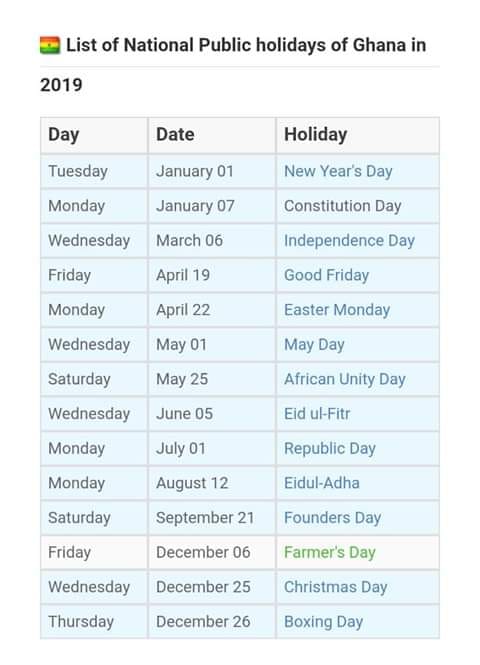The image size is (480, 665).
Task: Click the Holiday column header
Action: point(357,135)
